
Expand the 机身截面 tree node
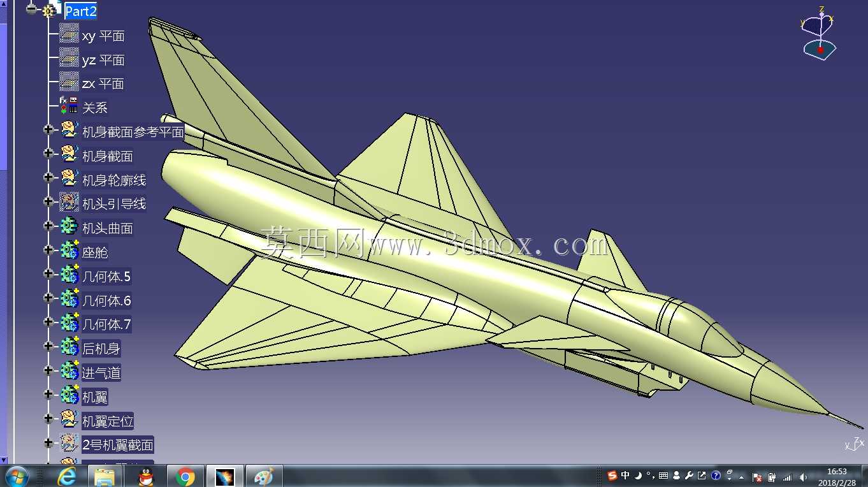tap(48, 153)
